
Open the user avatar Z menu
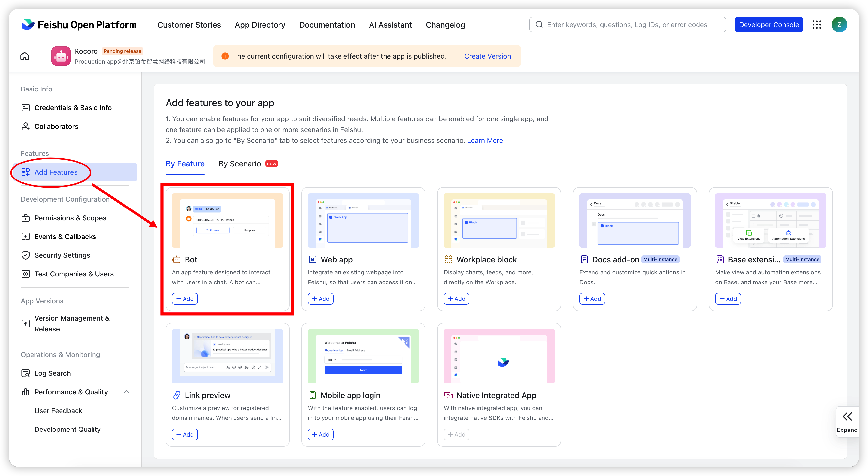[x=839, y=25]
